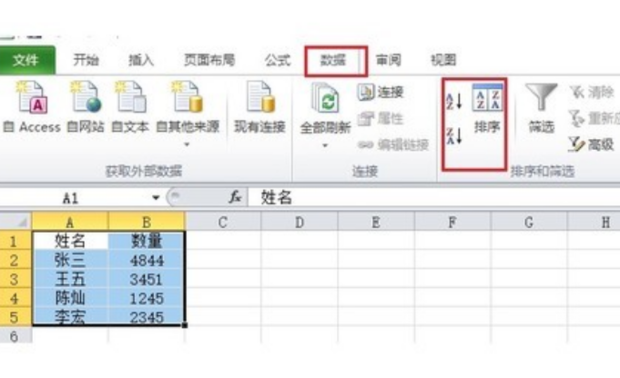The height and width of the screenshot is (378, 620).
Task: Sort ascending with A to Z icon
Action: [x=454, y=101]
